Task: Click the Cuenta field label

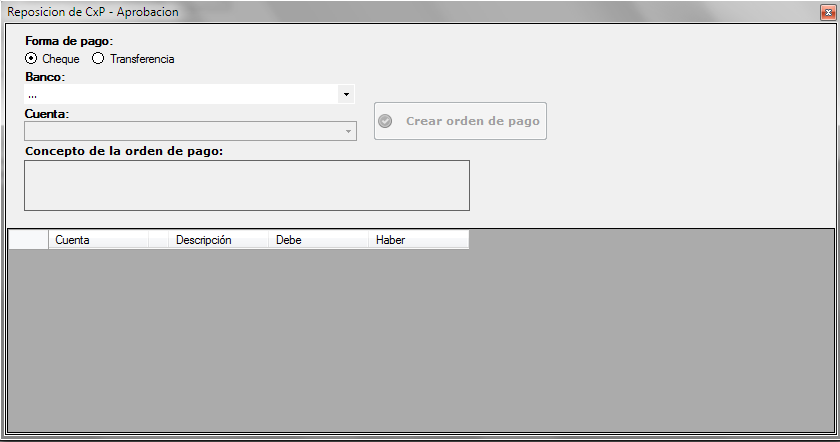Action: 47,114
